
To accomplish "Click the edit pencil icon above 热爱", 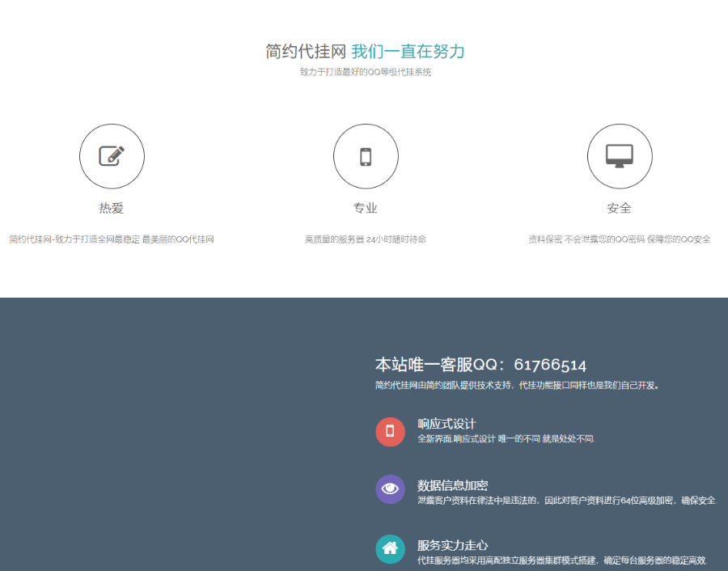I will point(112,156).
